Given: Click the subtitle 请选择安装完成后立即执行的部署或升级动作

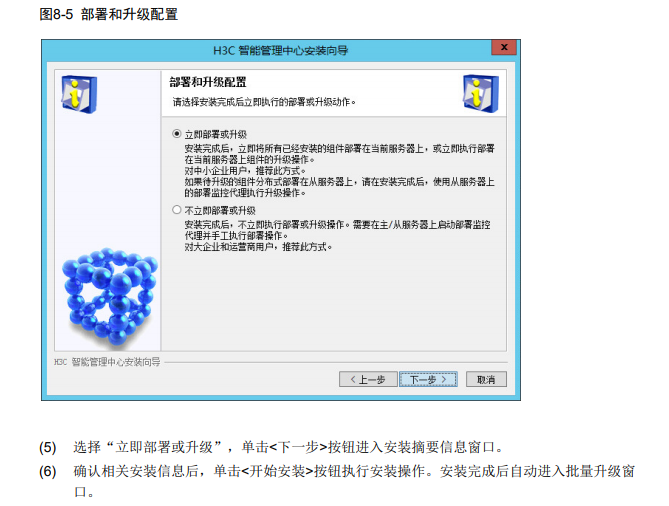Looking at the screenshot, I should point(264,102).
